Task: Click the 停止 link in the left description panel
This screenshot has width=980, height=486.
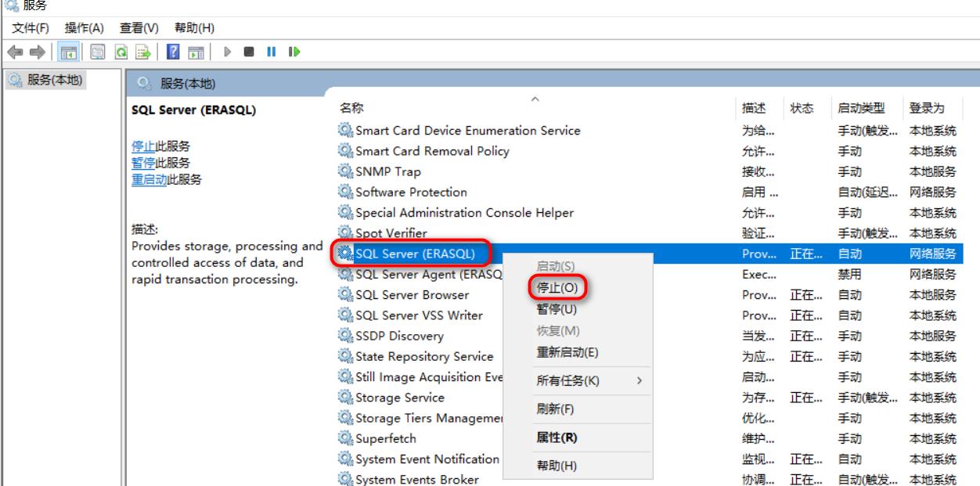Action: point(142,146)
